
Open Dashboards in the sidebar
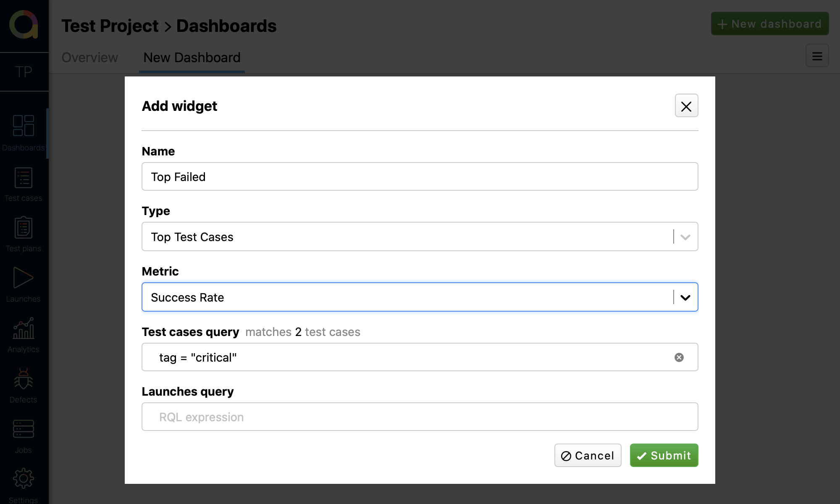pyautogui.click(x=24, y=133)
